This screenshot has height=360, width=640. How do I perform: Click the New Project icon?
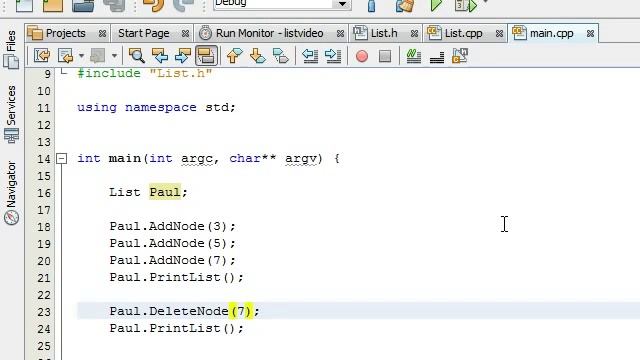(53, 5)
